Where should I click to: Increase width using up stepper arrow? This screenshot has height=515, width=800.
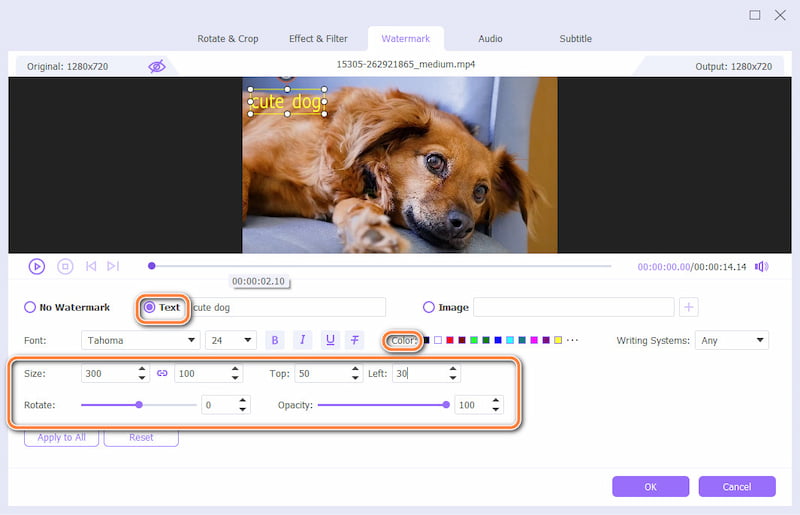point(142,369)
